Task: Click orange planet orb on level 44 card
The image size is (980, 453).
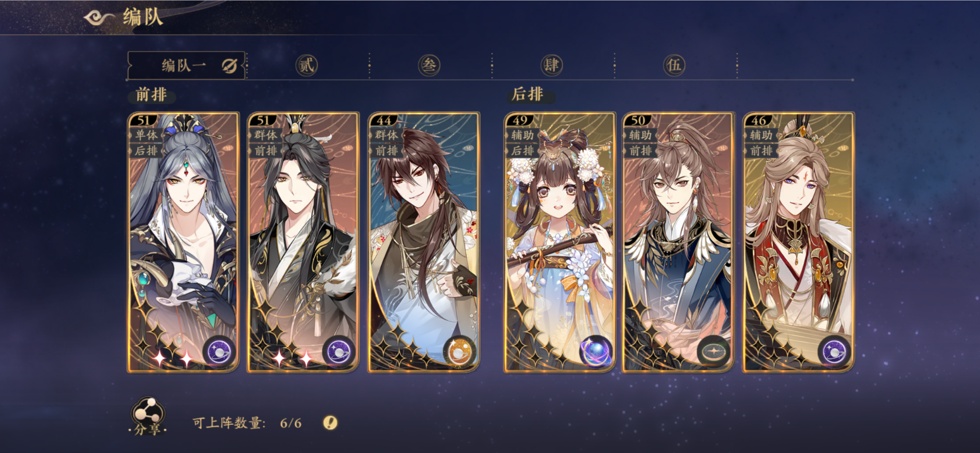Action: pyautogui.click(x=459, y=353)
